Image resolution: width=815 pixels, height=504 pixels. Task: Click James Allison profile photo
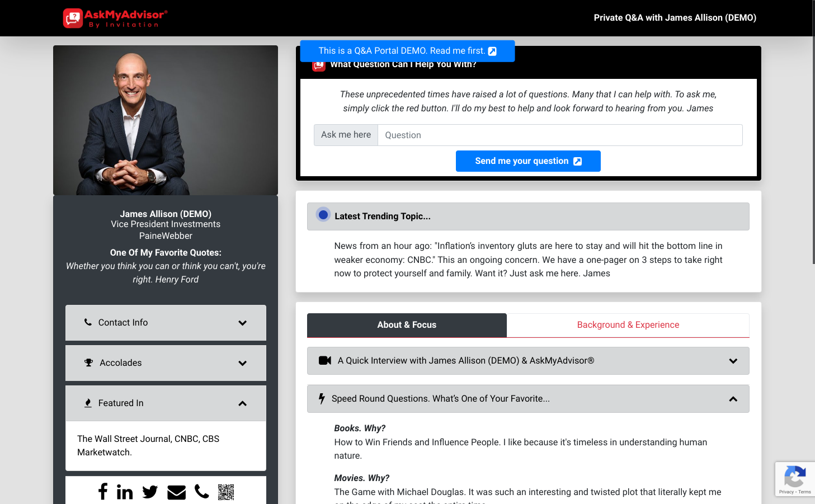coord(166,120)
